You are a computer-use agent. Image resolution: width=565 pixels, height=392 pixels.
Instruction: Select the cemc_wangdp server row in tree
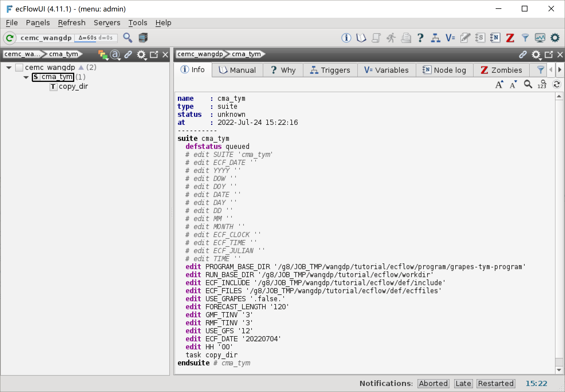50,67
